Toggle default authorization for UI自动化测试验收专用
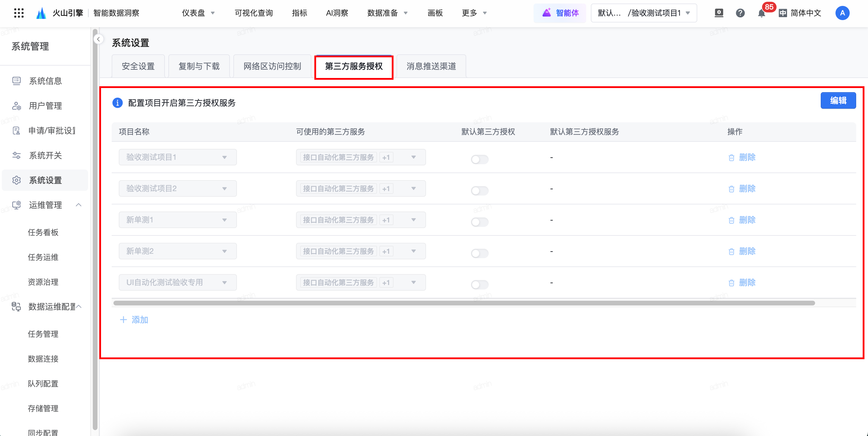868x436 pixels. [x=479, y=284]
